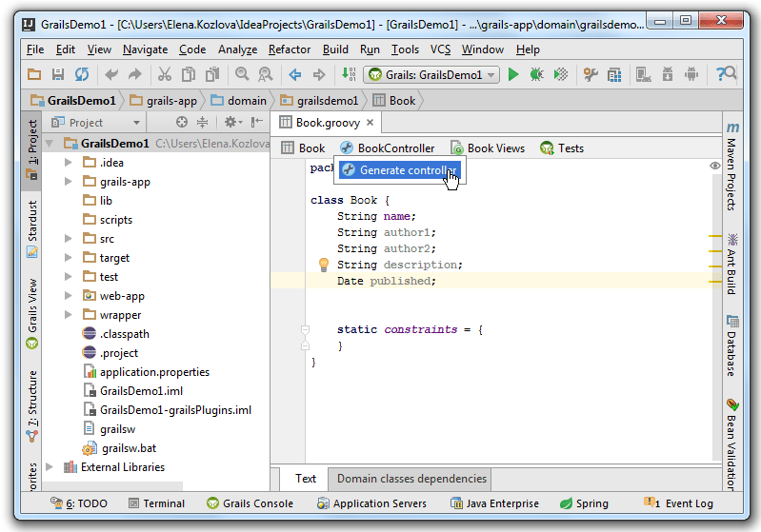Expand the grails-app folder in tree
This screenshot has width=761, height=532.
[69, 182]
